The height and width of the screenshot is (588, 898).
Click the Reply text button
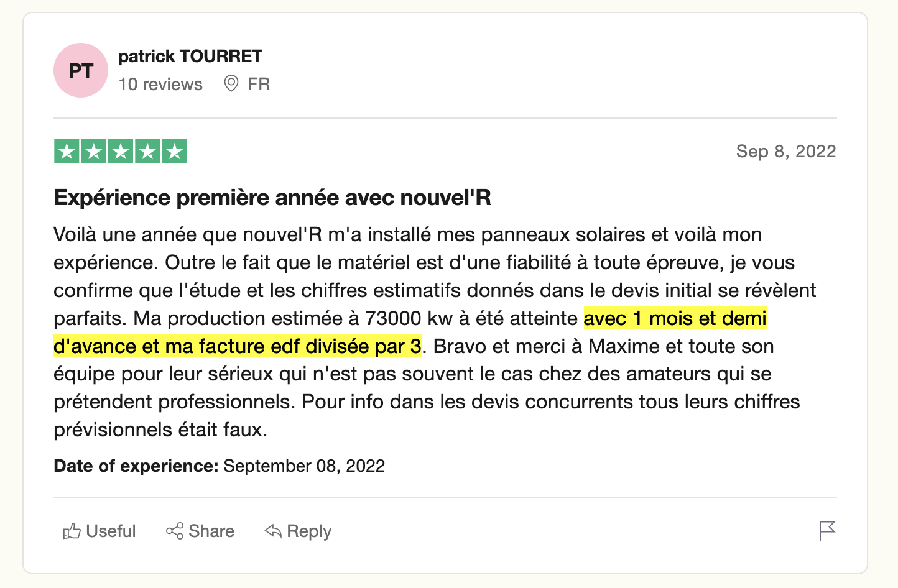click(309, 531)
